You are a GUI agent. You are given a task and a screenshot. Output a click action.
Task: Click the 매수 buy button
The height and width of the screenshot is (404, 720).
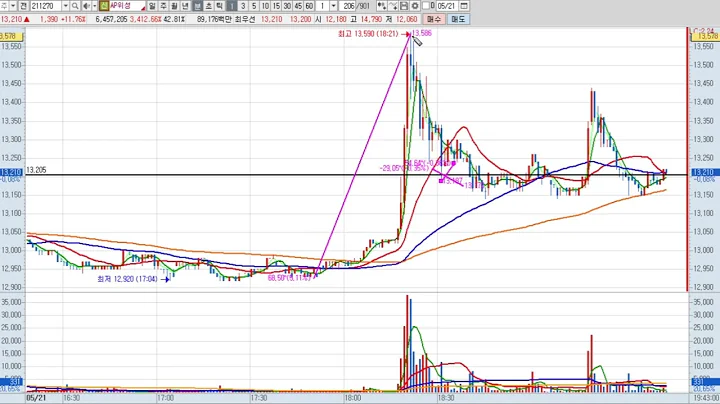coord(433,19)
